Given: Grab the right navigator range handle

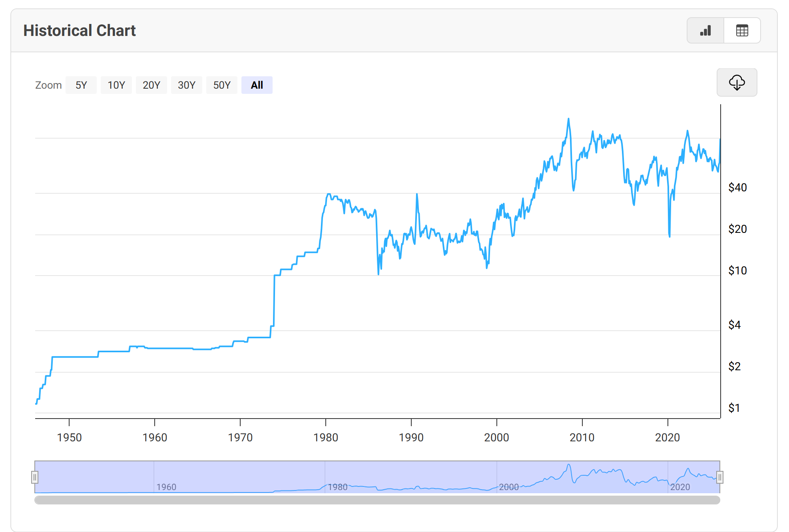Looking at the screenshot, I should [x=719, y=477].
